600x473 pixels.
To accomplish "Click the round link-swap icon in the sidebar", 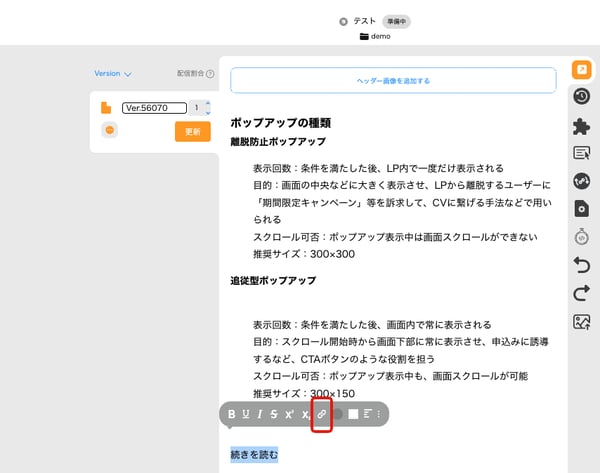I will (581, 181).
